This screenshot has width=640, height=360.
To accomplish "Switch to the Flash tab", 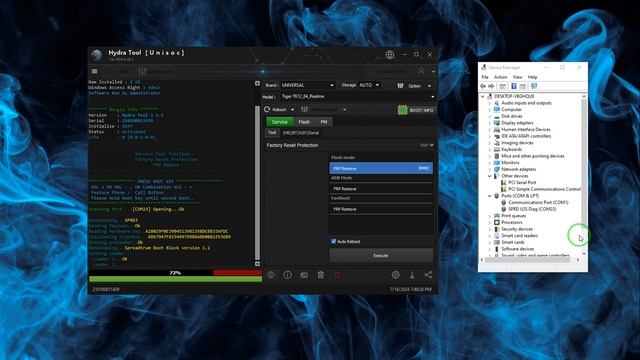I will pyautogui.click(x=304, y=122).
